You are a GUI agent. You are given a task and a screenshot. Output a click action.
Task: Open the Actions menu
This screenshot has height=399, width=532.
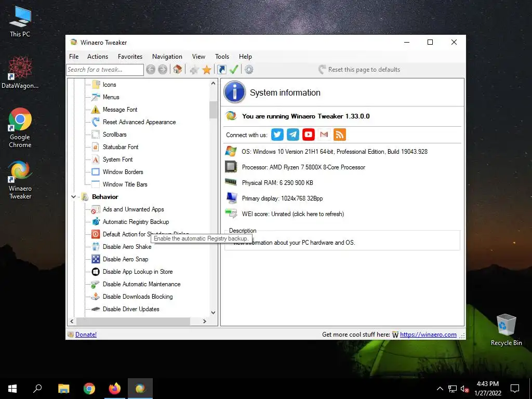pyautogui.click(x=98, y=57)
